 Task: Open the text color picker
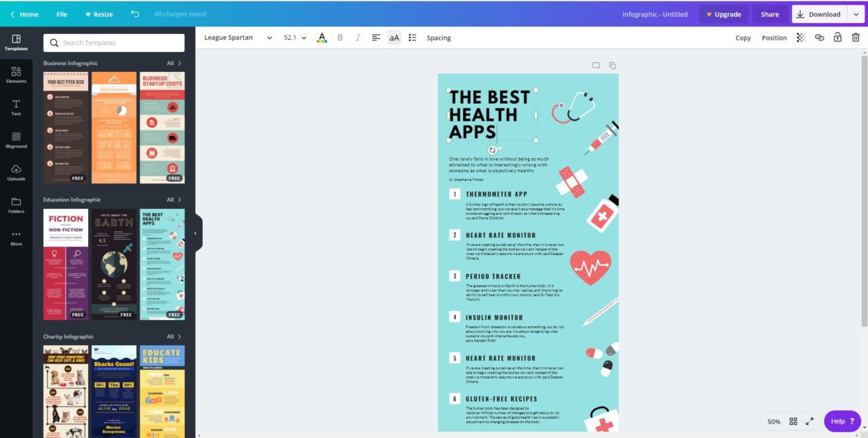[x=321, y=37]
